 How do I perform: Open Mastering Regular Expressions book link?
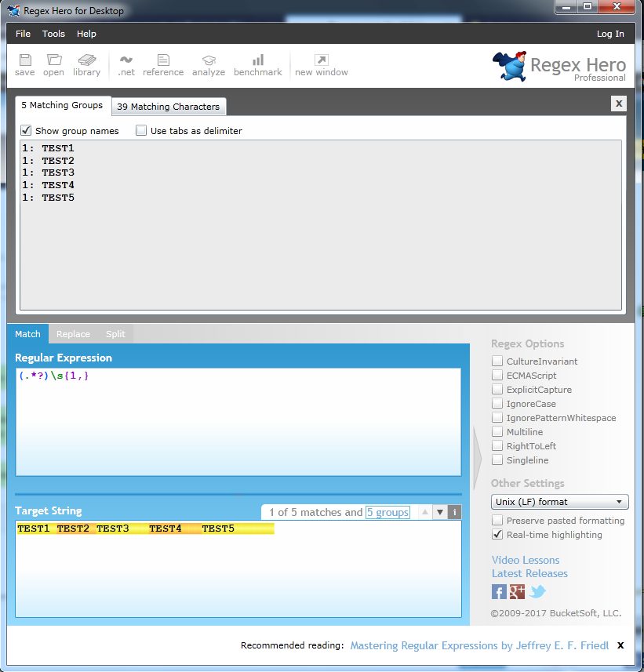click(479, 645)
